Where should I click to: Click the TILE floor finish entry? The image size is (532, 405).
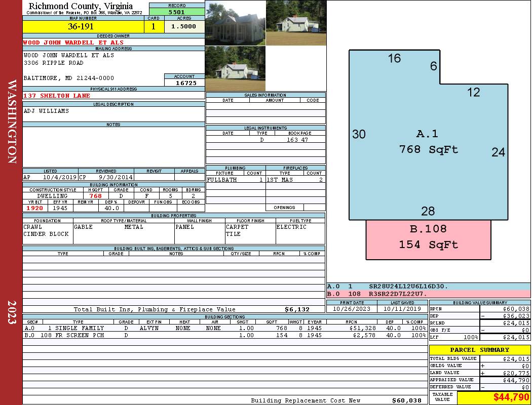234,234
